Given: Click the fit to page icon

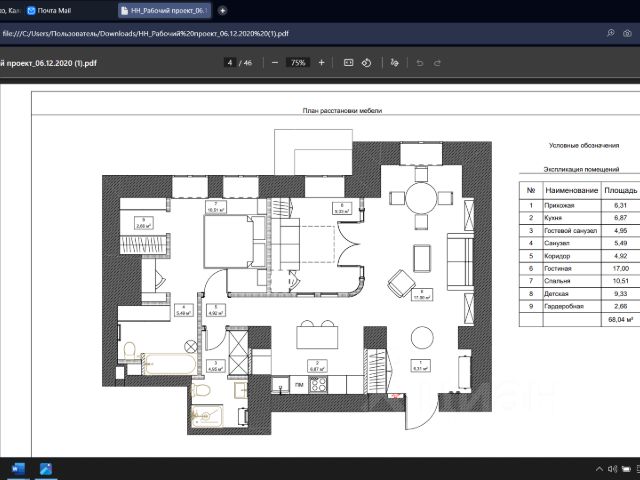Looking at the screenshot, I should [348, 62].
